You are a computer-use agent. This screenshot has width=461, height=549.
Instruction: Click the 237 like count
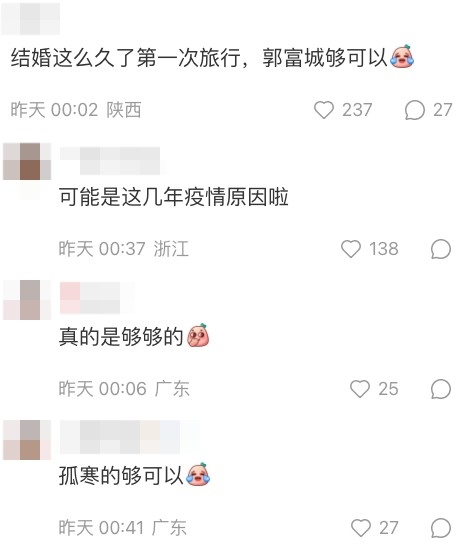[357, 110]
